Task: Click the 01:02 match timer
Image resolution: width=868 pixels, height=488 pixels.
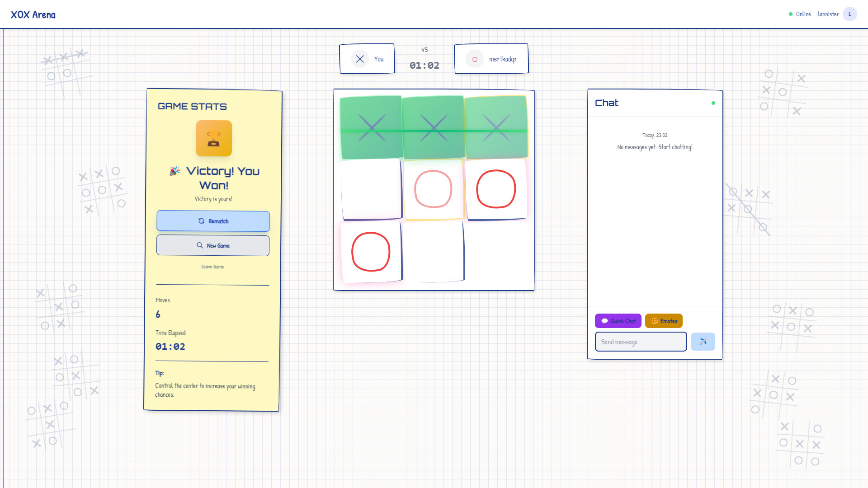Action: tap(424, 65)
